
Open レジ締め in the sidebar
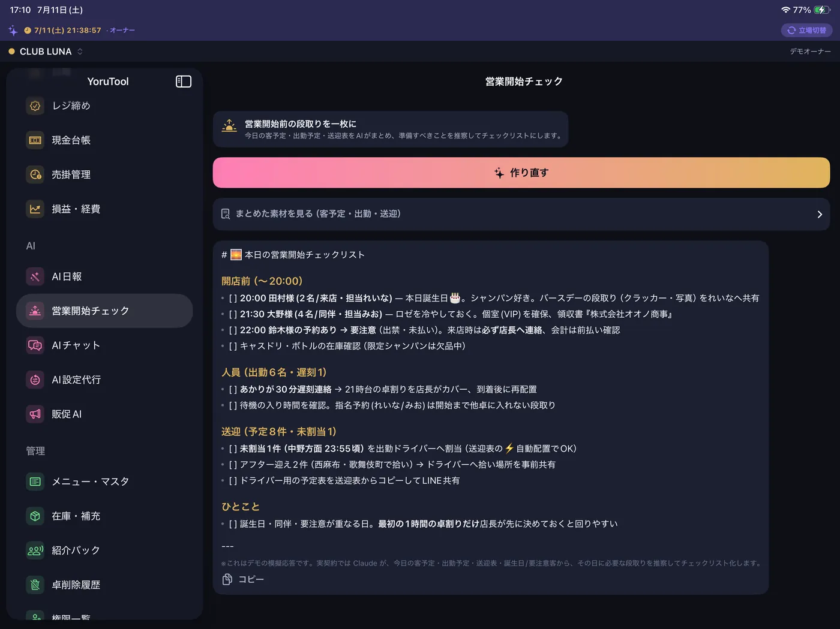[104, 106]
